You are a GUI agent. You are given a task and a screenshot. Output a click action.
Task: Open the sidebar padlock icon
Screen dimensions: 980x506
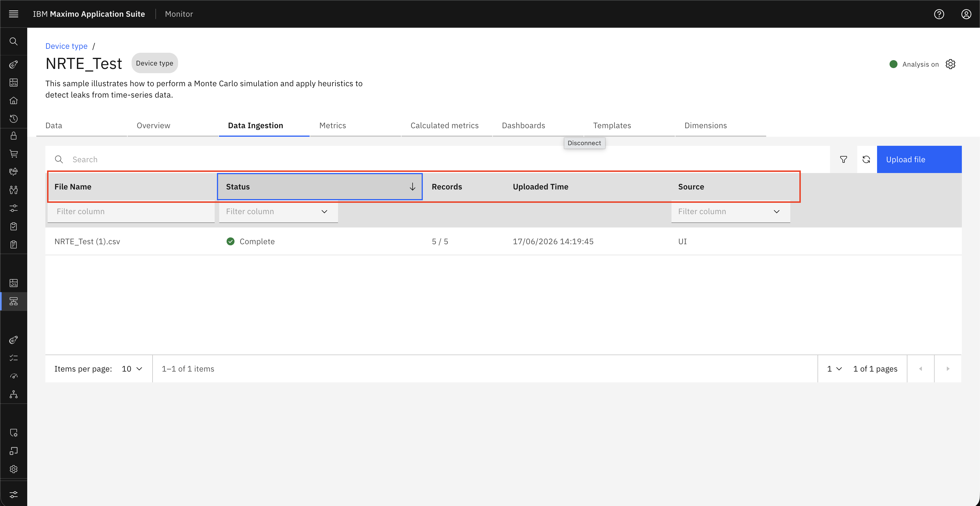pos(14,136)
